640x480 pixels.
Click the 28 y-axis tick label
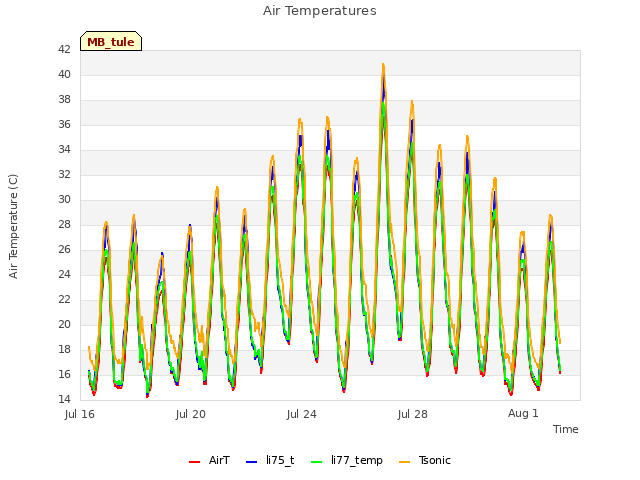[x=64, y=224]
